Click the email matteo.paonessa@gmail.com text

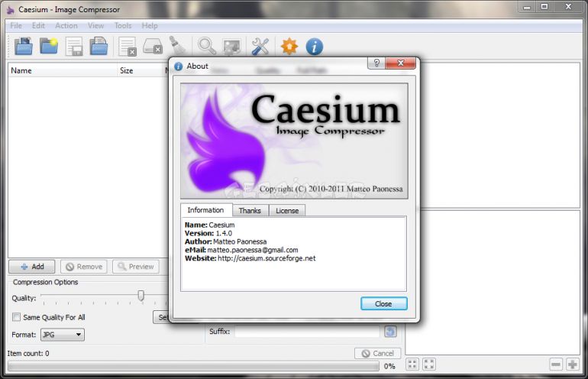pos(253,250)
